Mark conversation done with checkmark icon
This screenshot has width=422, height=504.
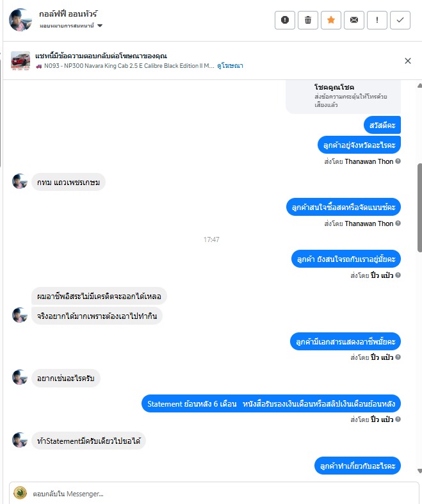point(400,20)
